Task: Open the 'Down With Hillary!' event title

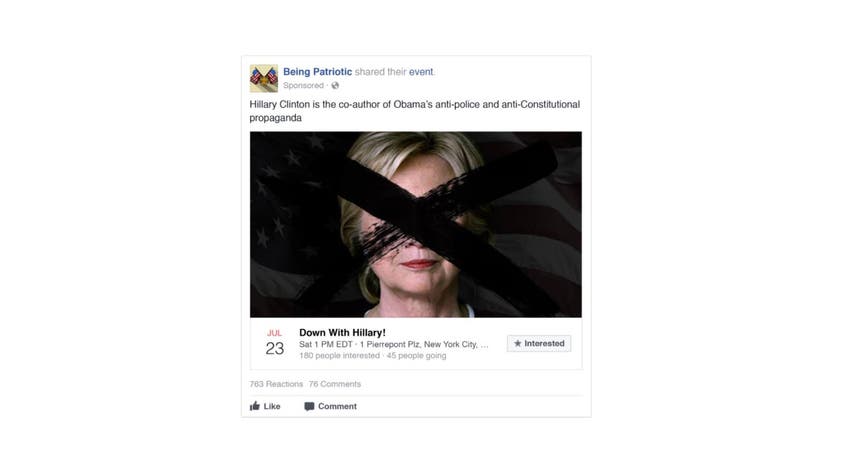Action: [342, 333]
